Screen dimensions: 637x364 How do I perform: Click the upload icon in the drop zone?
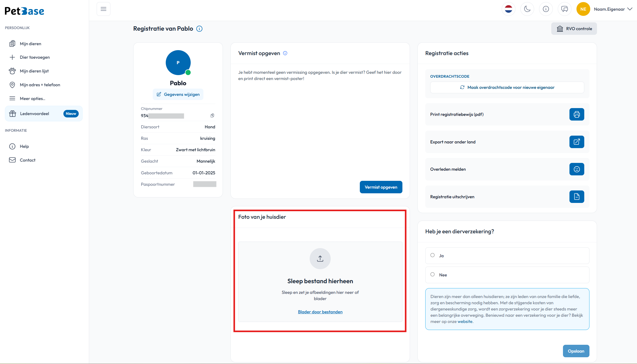coord(320,259)
